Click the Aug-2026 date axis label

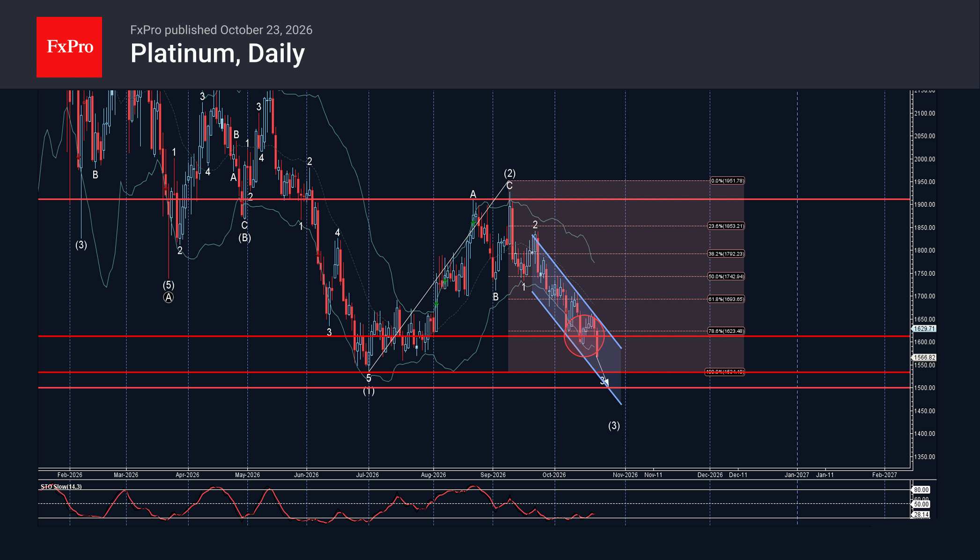434,475
